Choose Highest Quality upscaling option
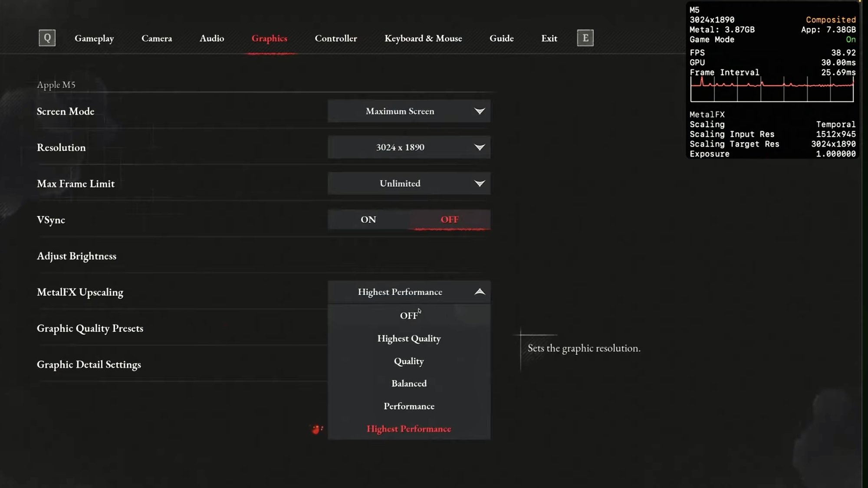 point(409,338)
